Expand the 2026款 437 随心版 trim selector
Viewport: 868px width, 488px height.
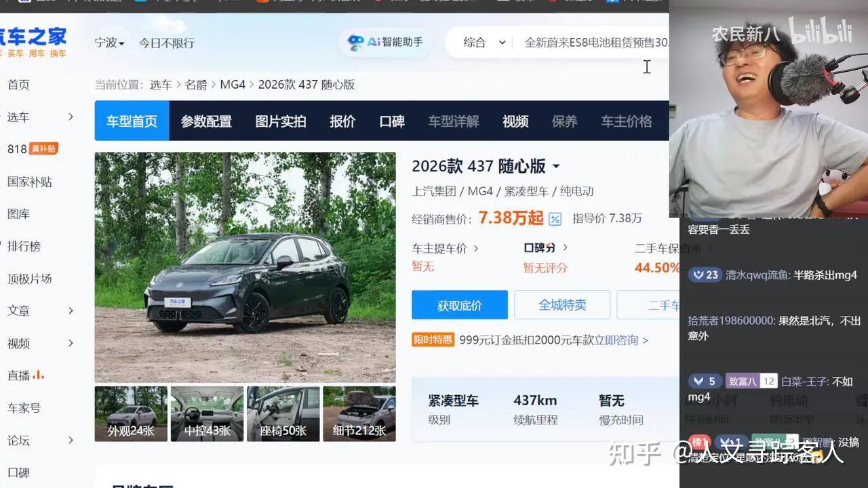(555, 166)
